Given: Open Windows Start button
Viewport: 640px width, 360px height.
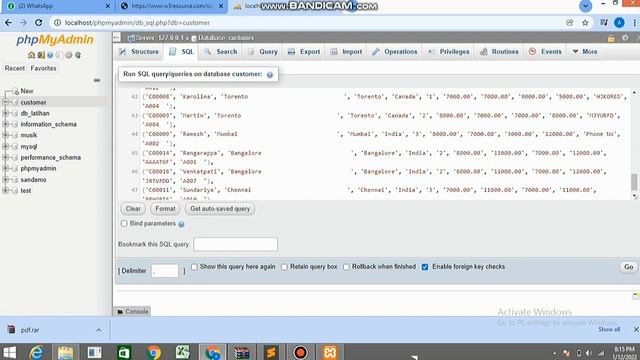Looking at the screenshot, I should (x=9, y=352).
